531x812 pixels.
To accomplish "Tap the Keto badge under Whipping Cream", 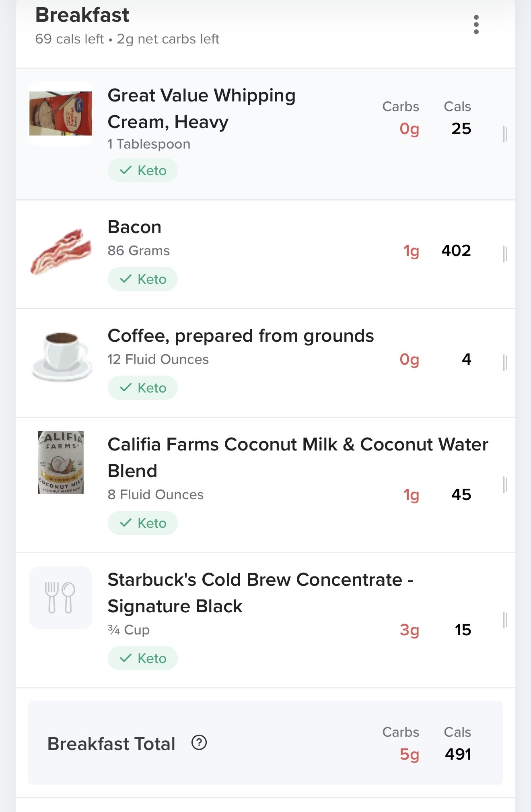I will [x=143, y=170].
